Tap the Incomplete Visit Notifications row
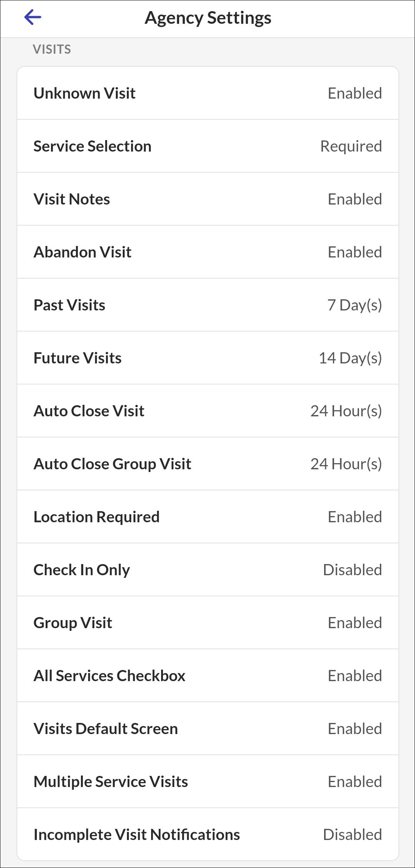The height and width of the screenshot is (868, 415). coord(207,835)
